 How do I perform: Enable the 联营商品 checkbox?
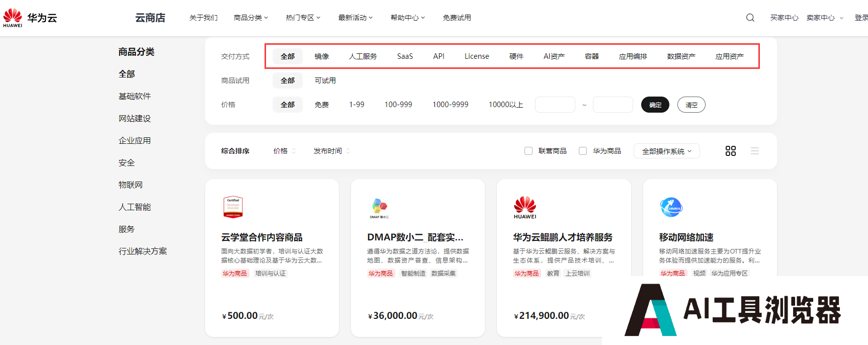529,151
